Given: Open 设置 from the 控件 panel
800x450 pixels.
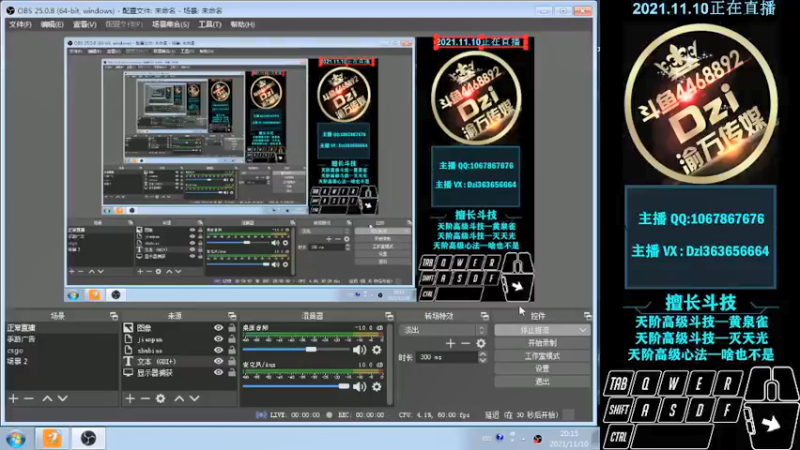Looking at the screenshot, I should [542, 368].
